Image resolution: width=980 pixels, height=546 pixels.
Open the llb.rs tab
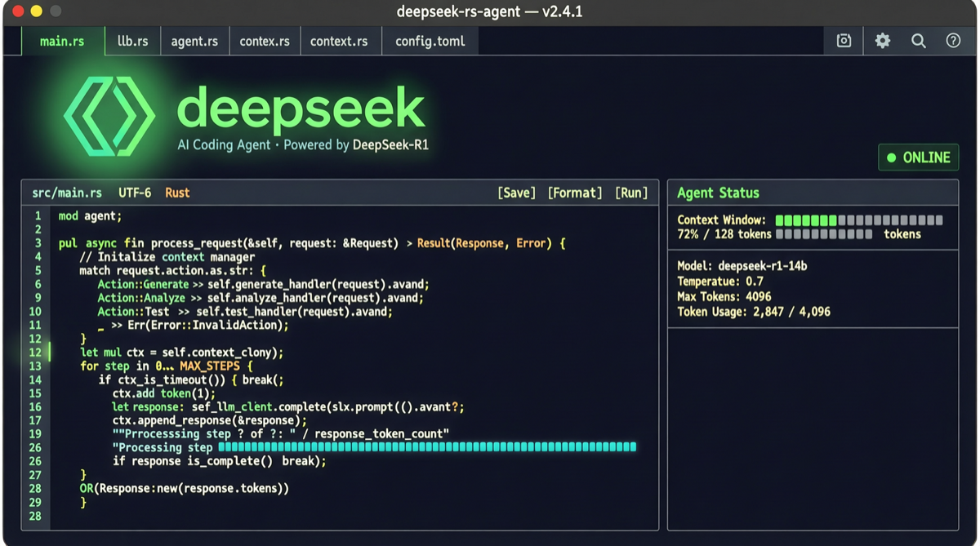(x=132, y=41)
